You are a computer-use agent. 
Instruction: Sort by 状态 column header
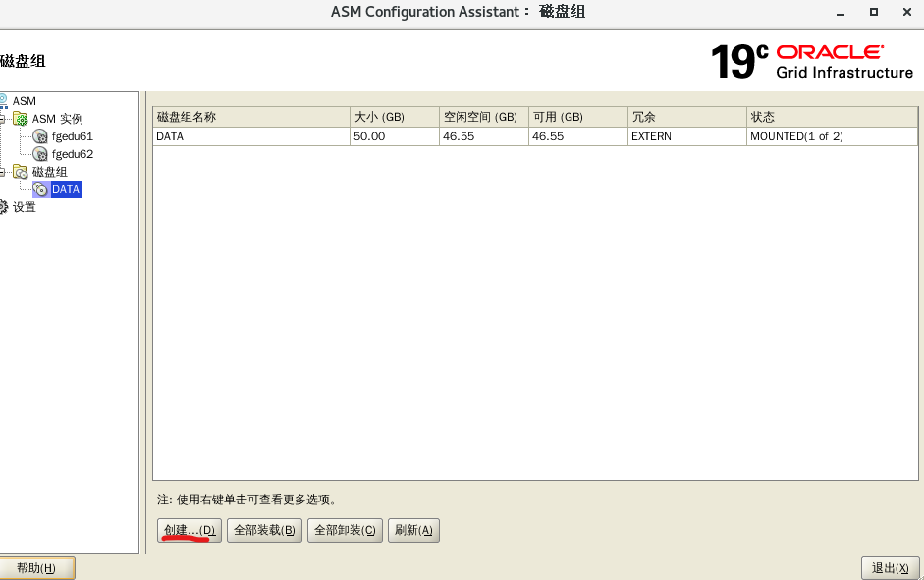pyautogui.click(x=832, y=117)
